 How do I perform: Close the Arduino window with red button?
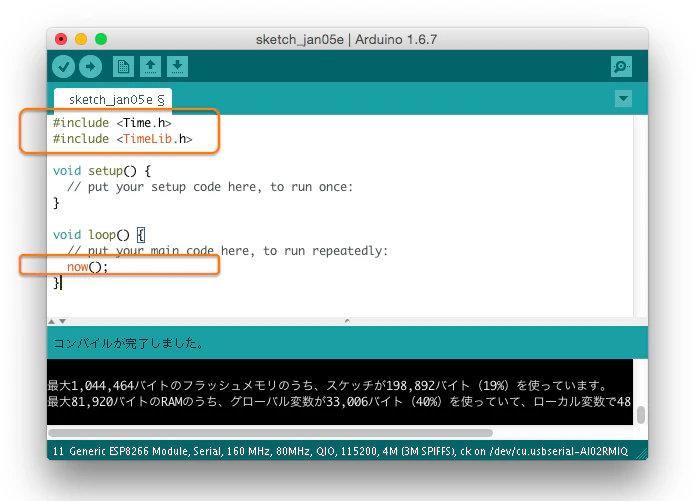[61, 39]
